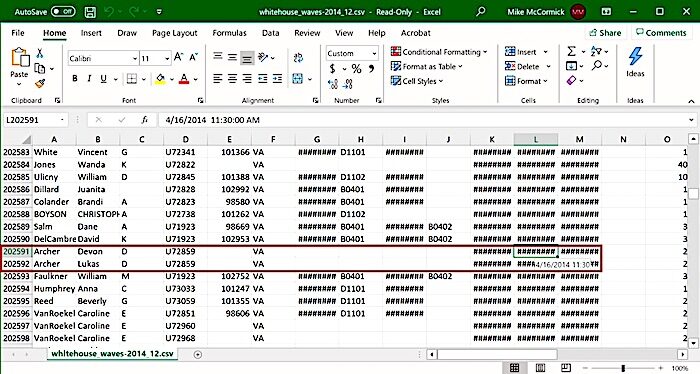This screenshot has height=374, width=700.
Task: Click Decrease Font Size icon
Action: [194, 57]
